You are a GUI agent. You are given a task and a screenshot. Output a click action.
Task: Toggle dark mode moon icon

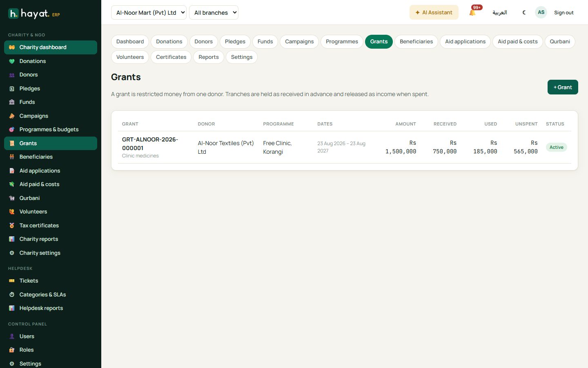(524, 12)
